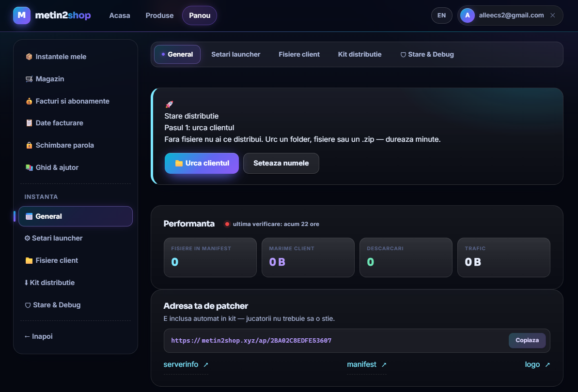The width and height of the screenshot is (578, 392).
Task: Click the metin2shop M logo icon
Action: (x=22, y=15)
